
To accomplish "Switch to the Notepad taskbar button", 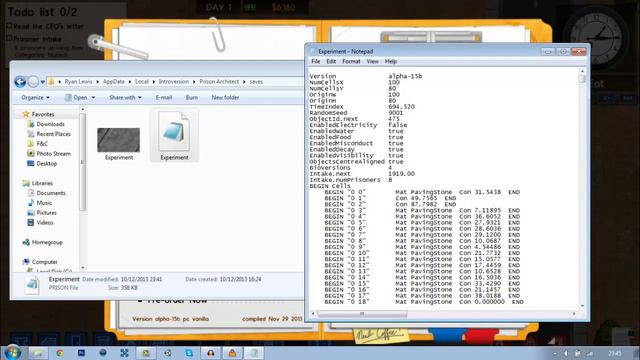I will (x=253, y=353).
